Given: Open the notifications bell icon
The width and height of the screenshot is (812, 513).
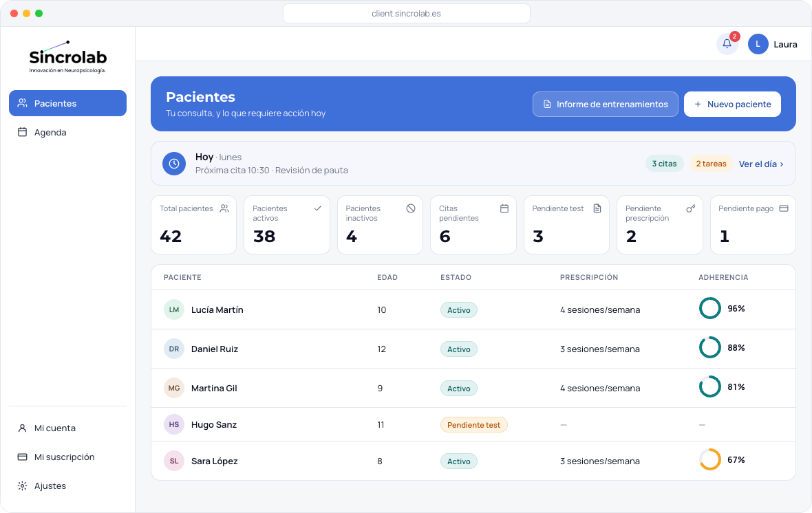Looking at the screenshot, I should 727,44.
